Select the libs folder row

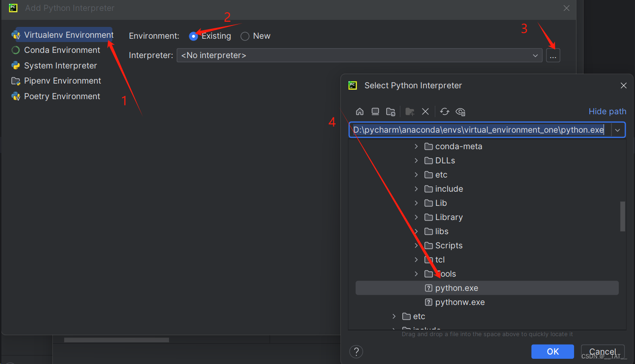click(487, 231)
